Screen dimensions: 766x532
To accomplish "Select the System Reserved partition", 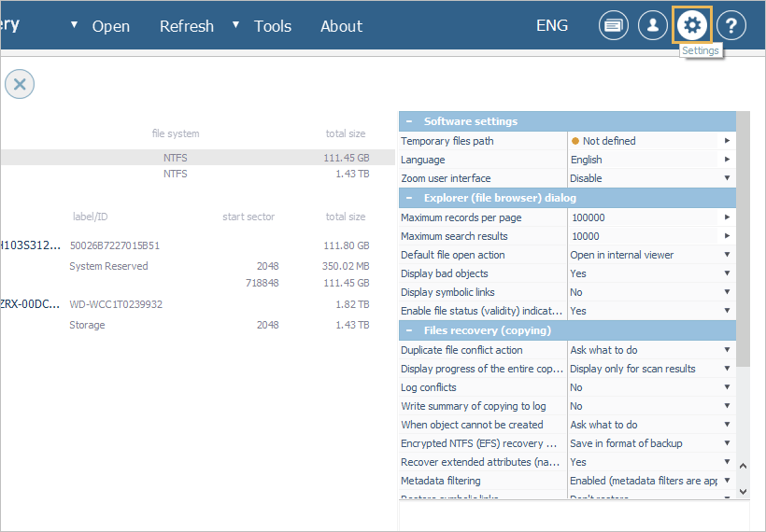I will [x=108, y=266].
